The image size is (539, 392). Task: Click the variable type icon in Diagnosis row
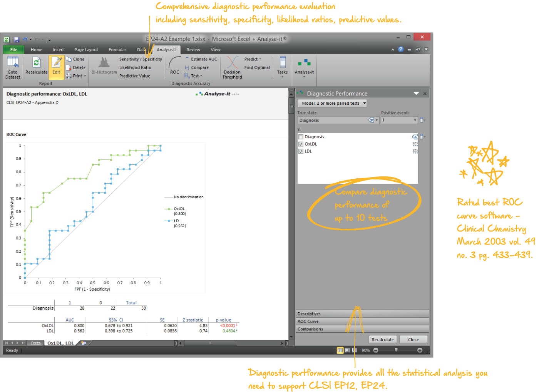point(415,137)
